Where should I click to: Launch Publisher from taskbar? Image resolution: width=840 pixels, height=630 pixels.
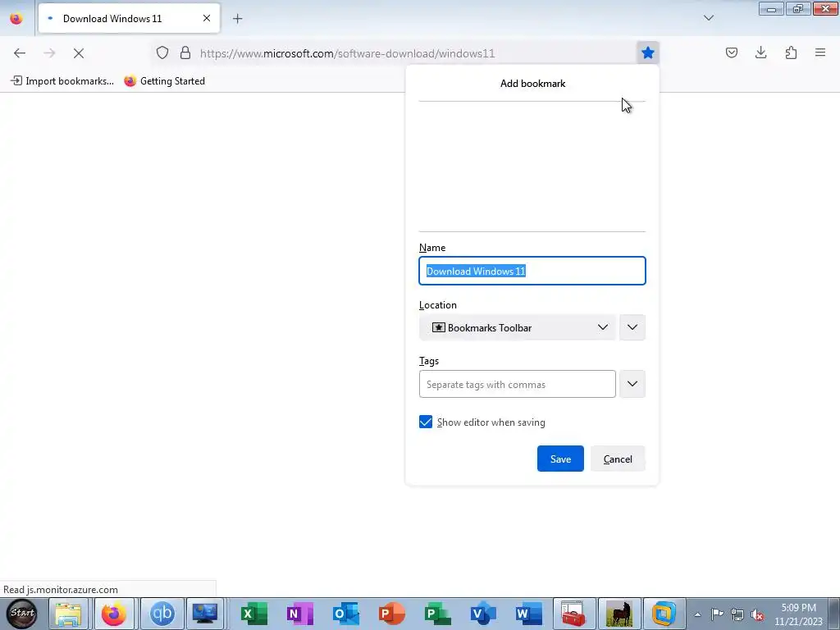pyautogui.click(x=437, y=614)
